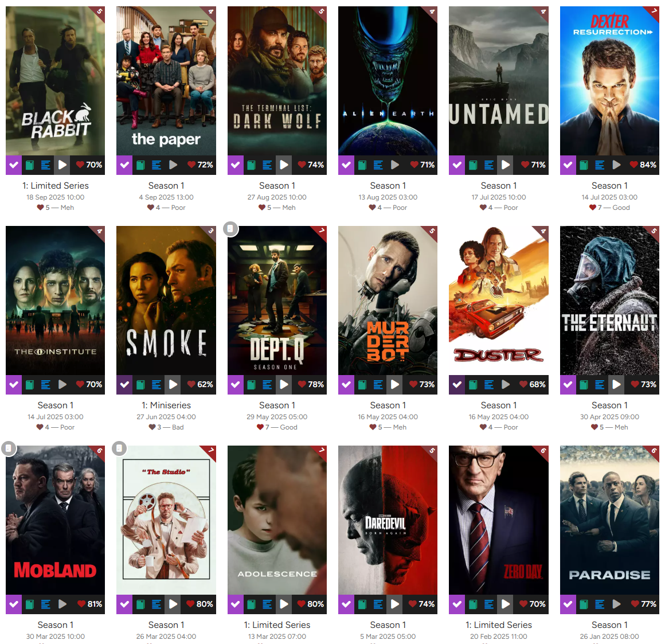
Task: Click play icon under Untamed poster
Action: [x=506, y=165]
